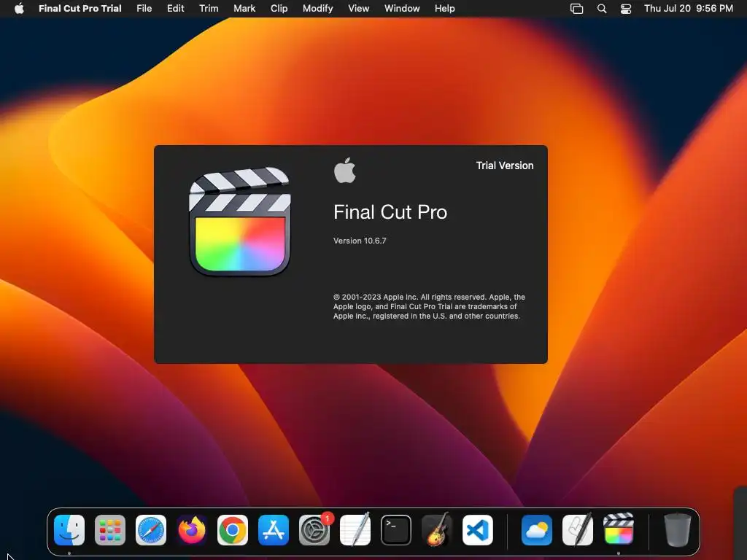Open the Edit menu
The image size is (747, 560).
[175, 8]
